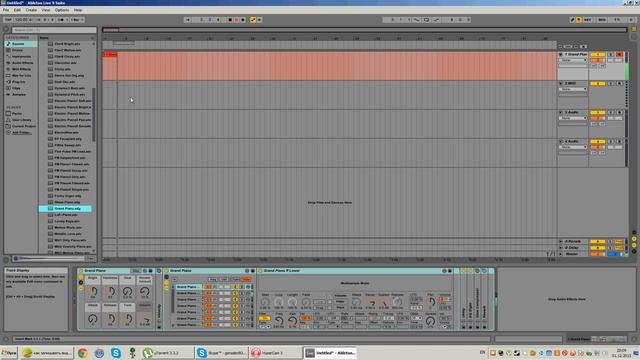Open the Edit menu
This screenshot has height=360, width=640.
click(x=17, y=10)
